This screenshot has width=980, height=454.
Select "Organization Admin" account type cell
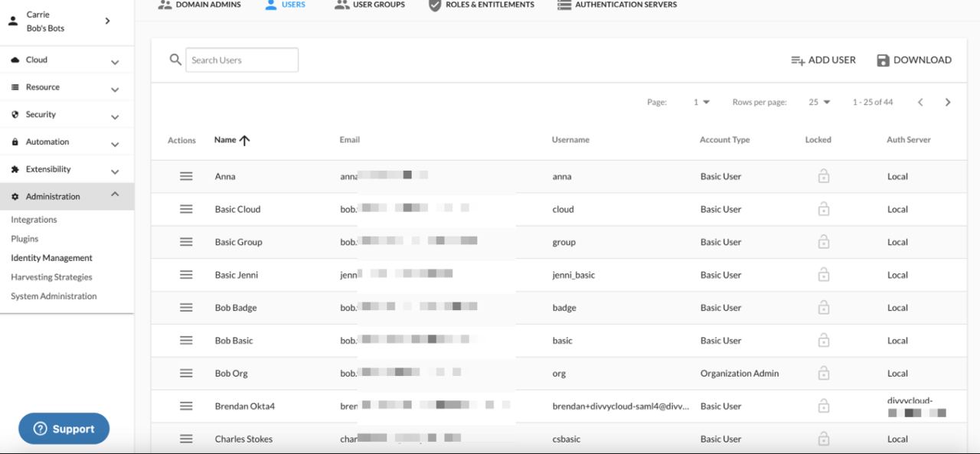(740, 374)
